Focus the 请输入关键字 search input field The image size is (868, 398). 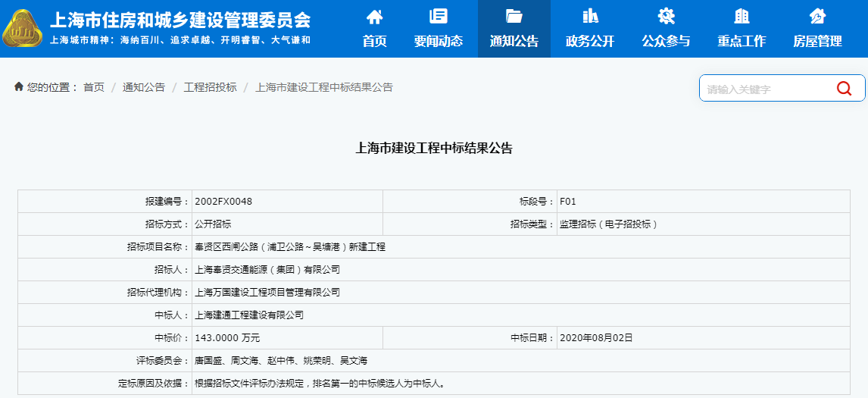(x=765, y=89)
